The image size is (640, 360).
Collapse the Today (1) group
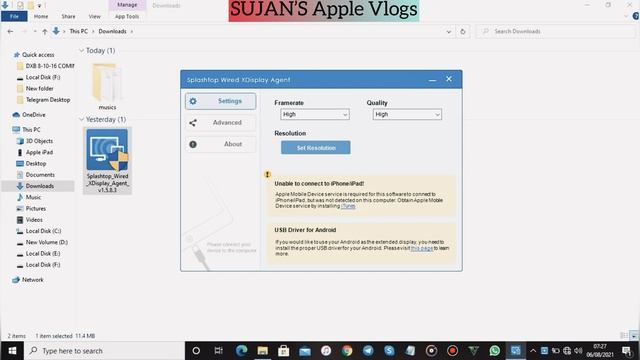click(x=81, y=51)
